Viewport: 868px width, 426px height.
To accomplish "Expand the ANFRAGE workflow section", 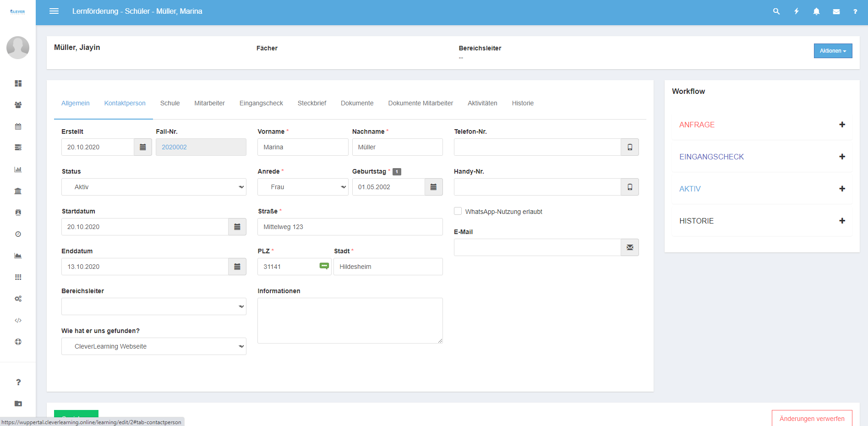I will click(842, 125).
